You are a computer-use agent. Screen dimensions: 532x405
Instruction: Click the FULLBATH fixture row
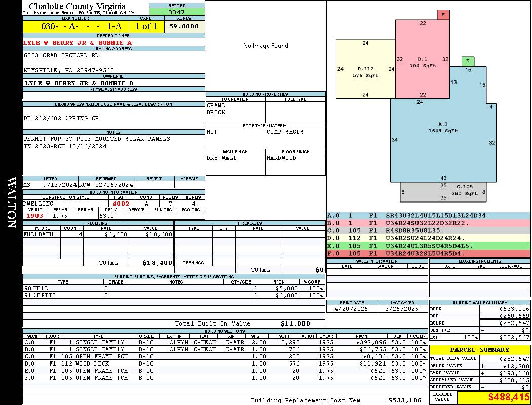[98, 234]
